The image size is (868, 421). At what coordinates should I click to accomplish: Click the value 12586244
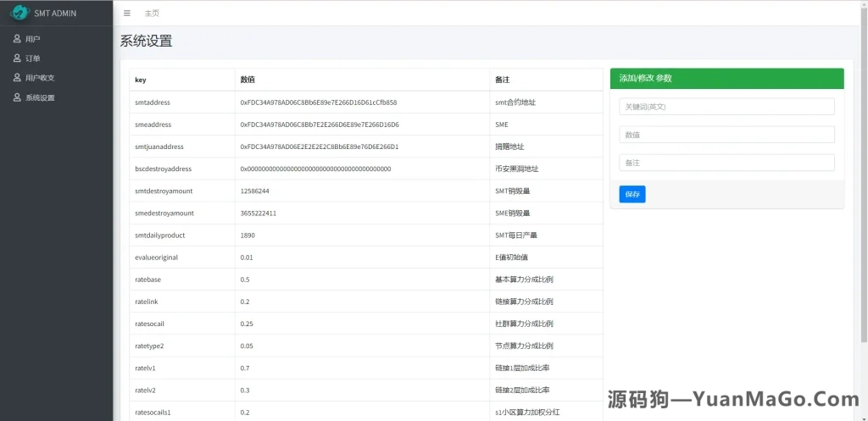254,191
